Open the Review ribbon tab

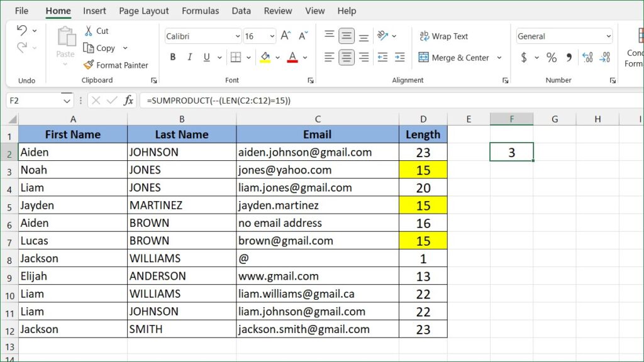pyautogui.click(x=277, y=11)
